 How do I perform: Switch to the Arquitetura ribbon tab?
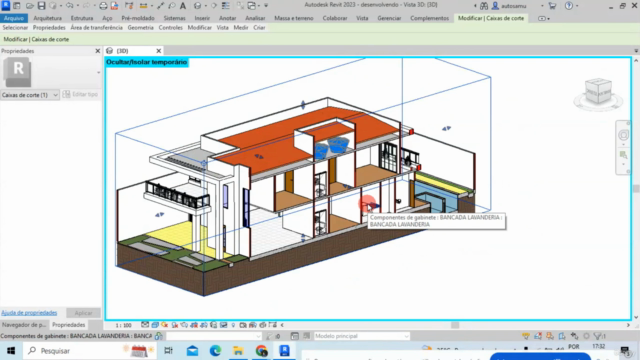47,18
